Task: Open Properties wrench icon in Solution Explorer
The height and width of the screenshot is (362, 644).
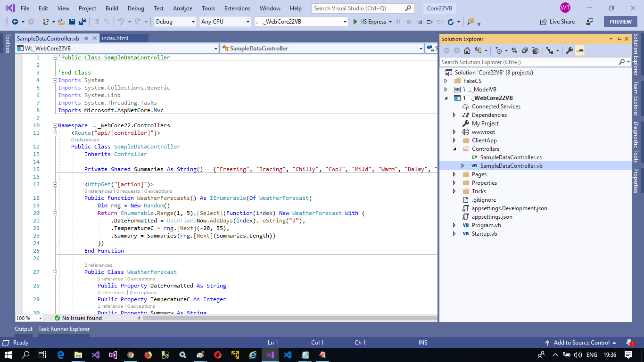Action: click(570, 50)
